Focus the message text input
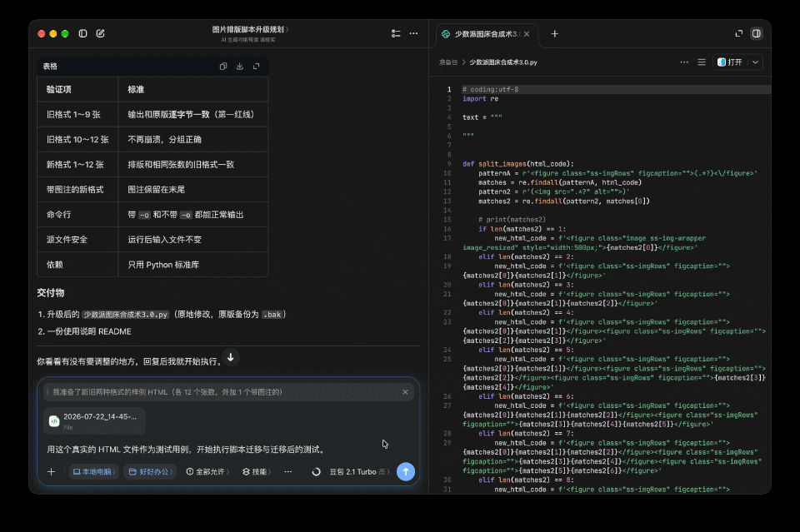Screen dimensions: 800x532 (227, 450)
